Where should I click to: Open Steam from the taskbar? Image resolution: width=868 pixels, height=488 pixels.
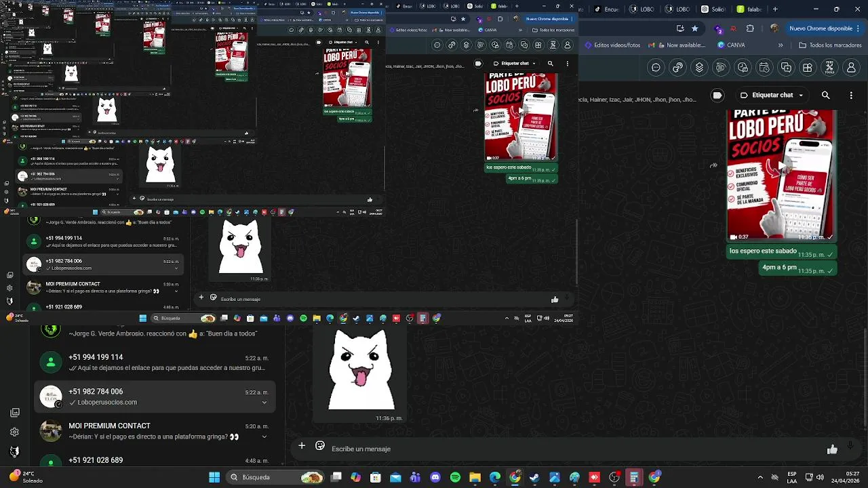(534, 477)
